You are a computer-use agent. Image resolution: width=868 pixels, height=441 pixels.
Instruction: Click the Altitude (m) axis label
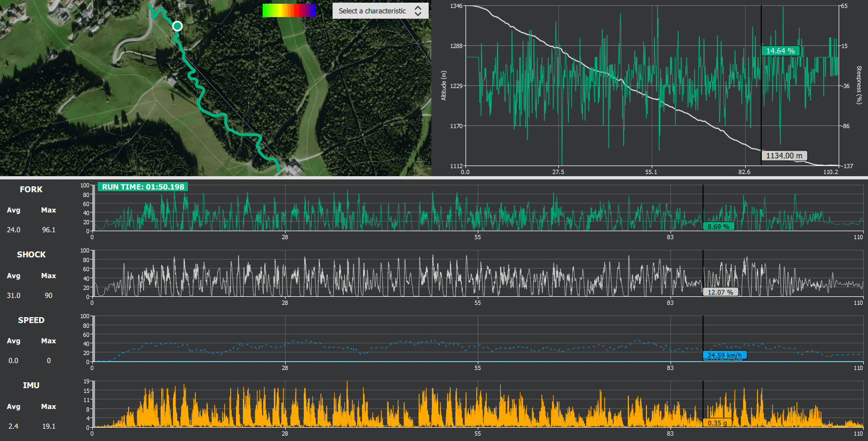(443, 85)
